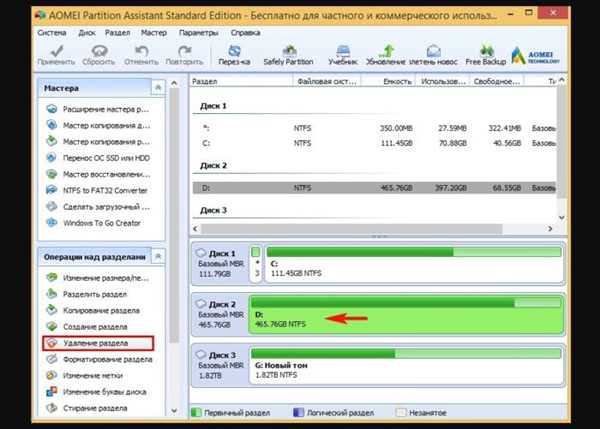The image size is (600, 429).
Task: Launch NTFS to FAT32 Converter
Action: pyautogui.click(x=97, y=190)
